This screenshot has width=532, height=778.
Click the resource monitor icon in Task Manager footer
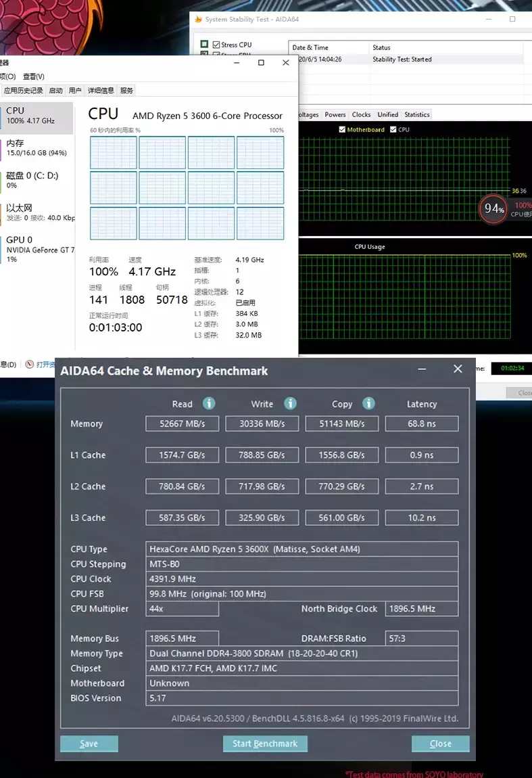pos(30,364)
